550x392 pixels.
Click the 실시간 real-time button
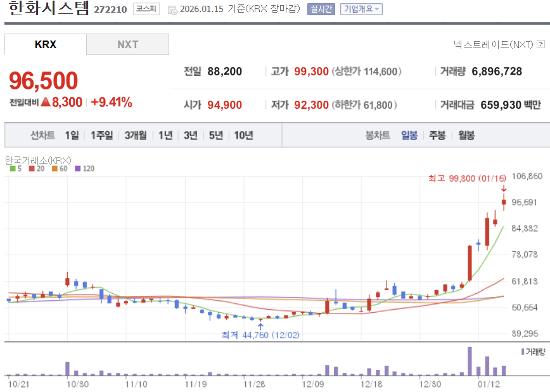click(x=321, y=9)
